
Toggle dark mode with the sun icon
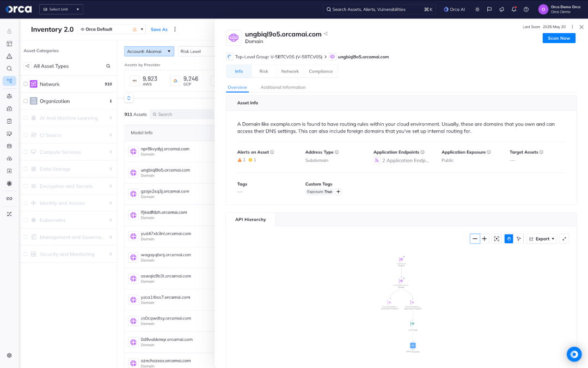tap(478, 9)
